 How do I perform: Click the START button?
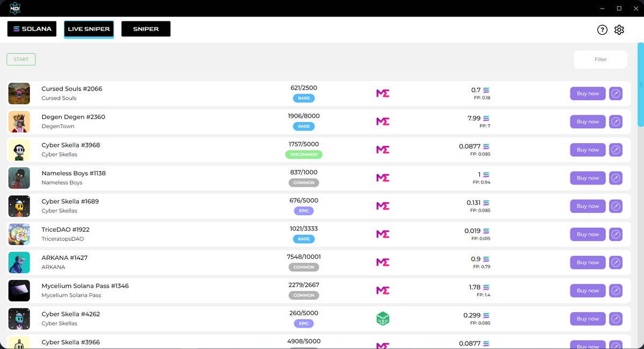(21, 59)
